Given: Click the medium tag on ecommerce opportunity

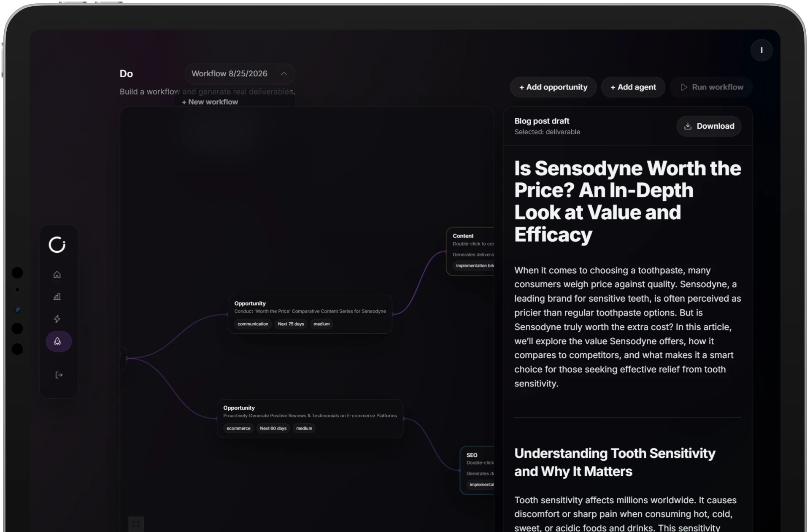Looking at the screenshot, I should coord(304,428).
